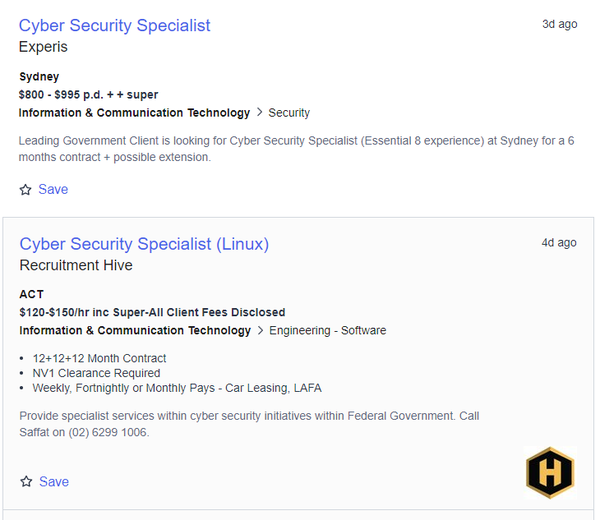600x520 pixels.
Task: Click the chevron arrow before Security
Action: coord(259,112)
